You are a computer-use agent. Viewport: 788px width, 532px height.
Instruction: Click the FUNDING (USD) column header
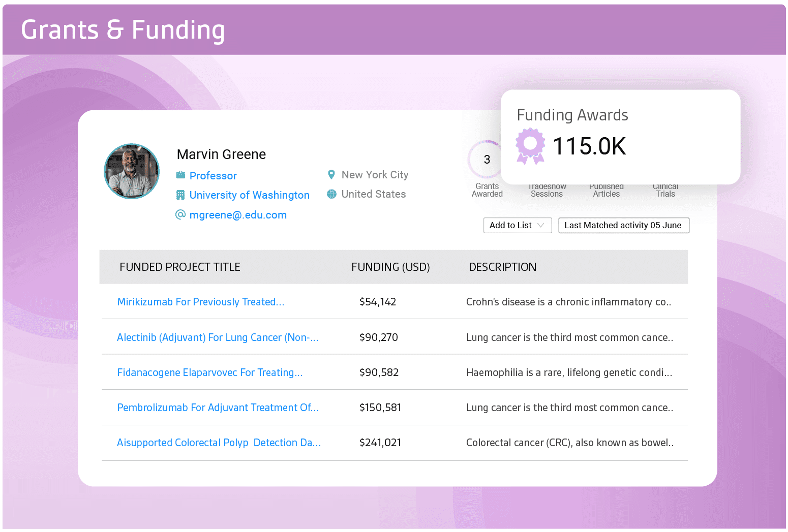click(x=390, y=267)
